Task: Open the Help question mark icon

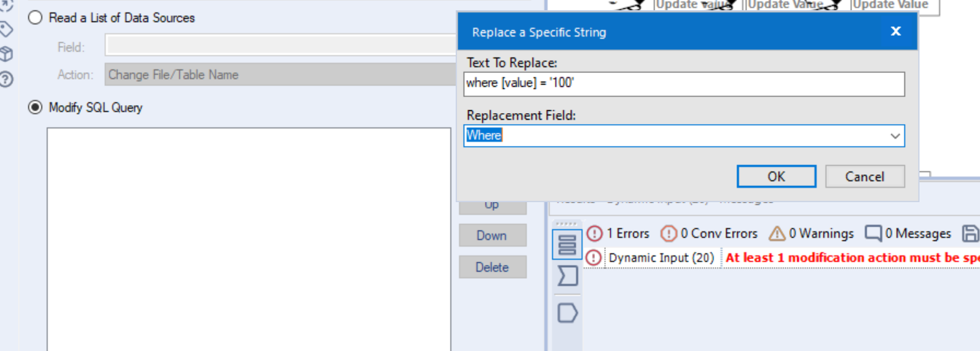Action: click(6, 79)
